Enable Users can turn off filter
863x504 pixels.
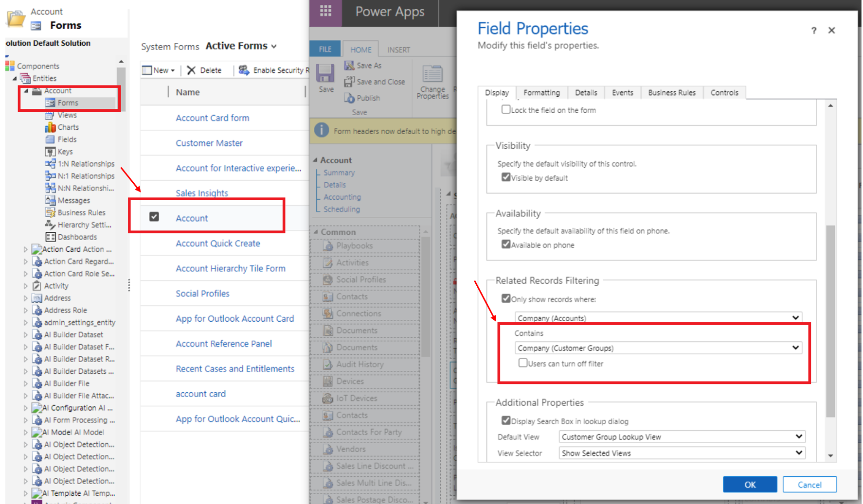click(523, 363)
